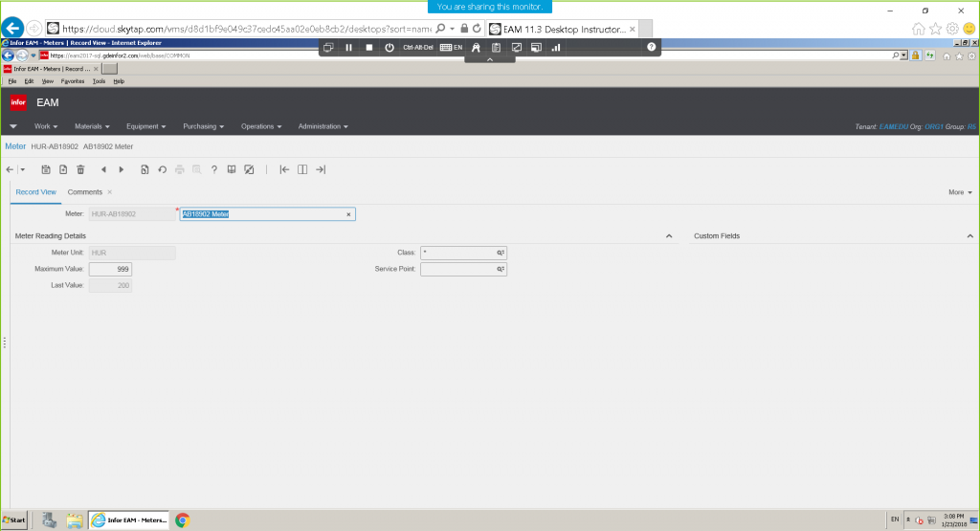
Task: Click the Split View icon
Action: [x=302, y=169]
